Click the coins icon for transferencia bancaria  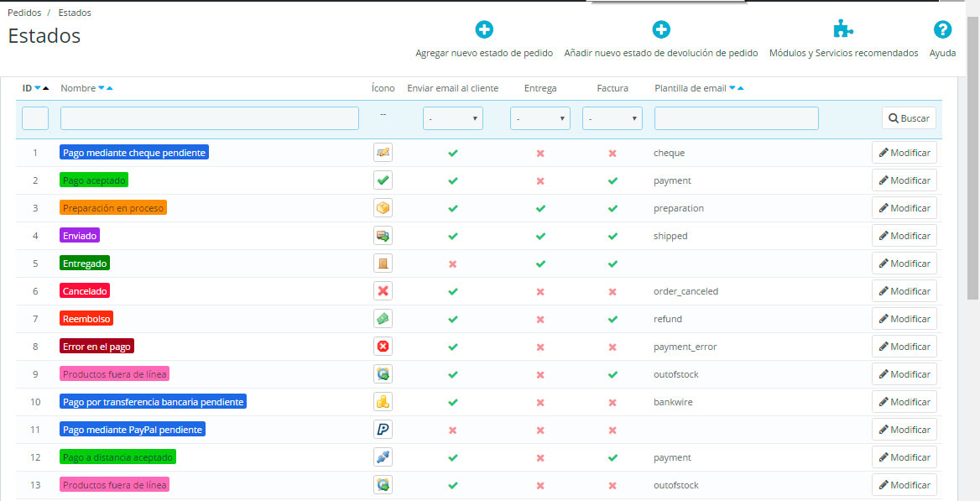(383, 401)
